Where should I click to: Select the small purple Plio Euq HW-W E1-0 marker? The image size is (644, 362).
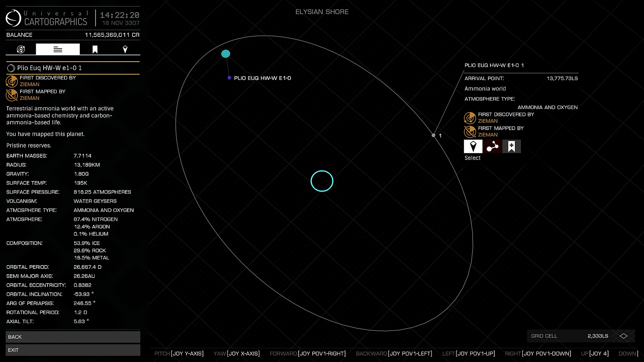click(x=229, y=78)
